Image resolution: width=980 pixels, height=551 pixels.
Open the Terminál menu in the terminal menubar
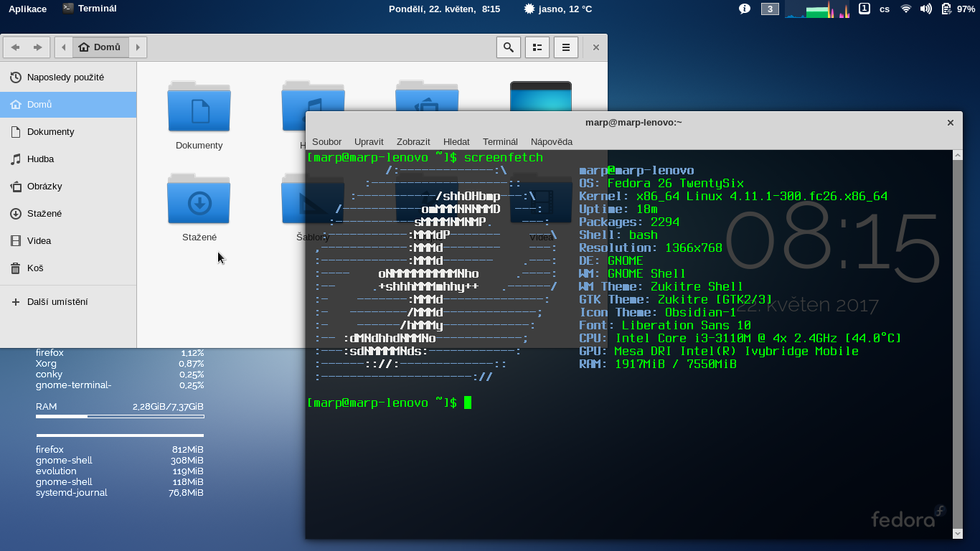500,141
